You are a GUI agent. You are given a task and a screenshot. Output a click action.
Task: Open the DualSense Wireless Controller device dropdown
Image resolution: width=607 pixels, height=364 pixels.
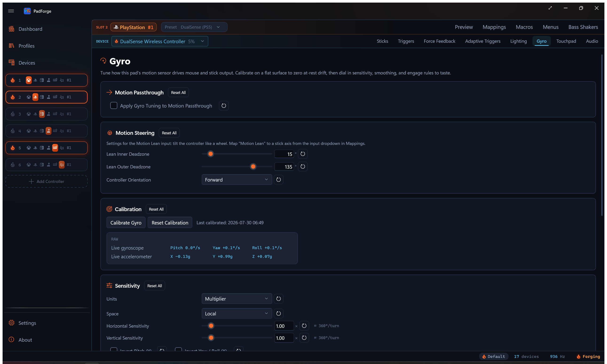click(160, 41)
